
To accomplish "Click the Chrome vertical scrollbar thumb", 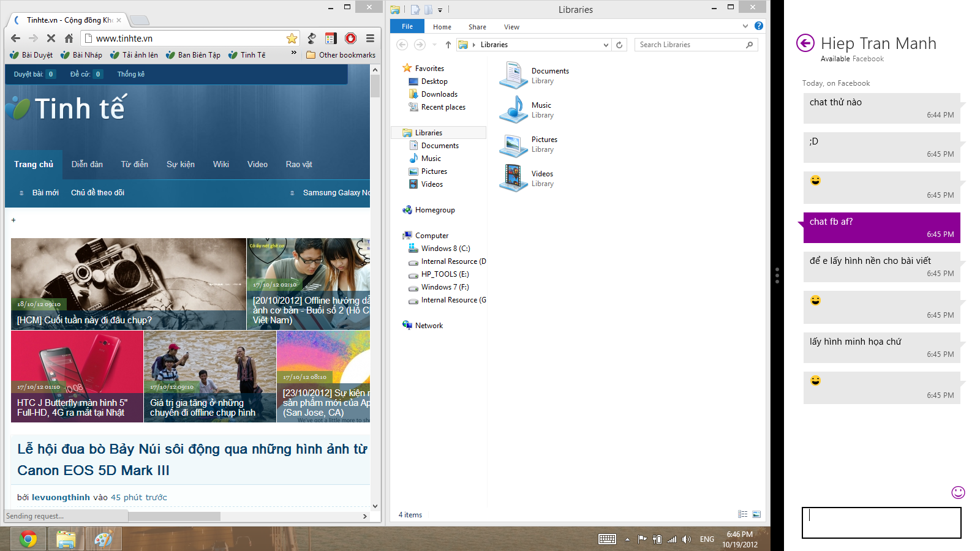I will point(375,86).
